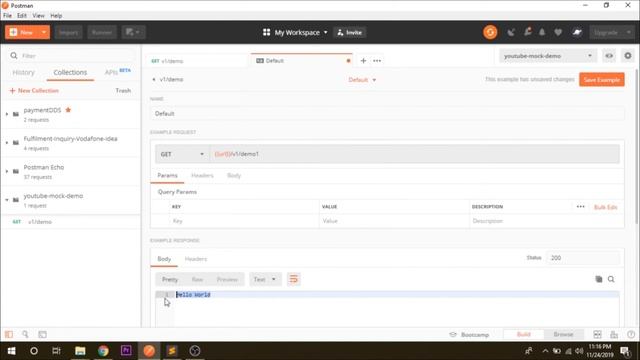Click the Runner button

pyautogui.click(x=102, y=32)
